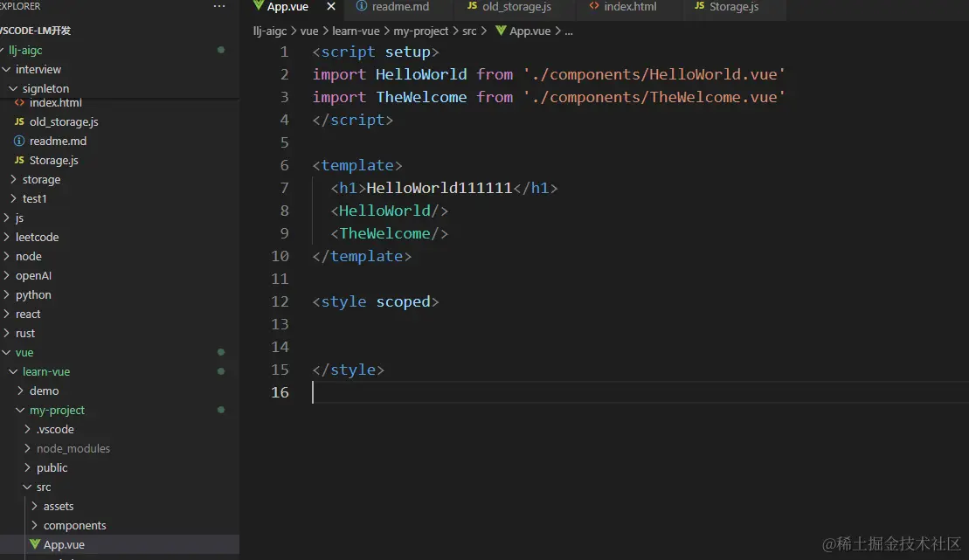Open readme.md in the explorer tree

[x=58, y=142]
